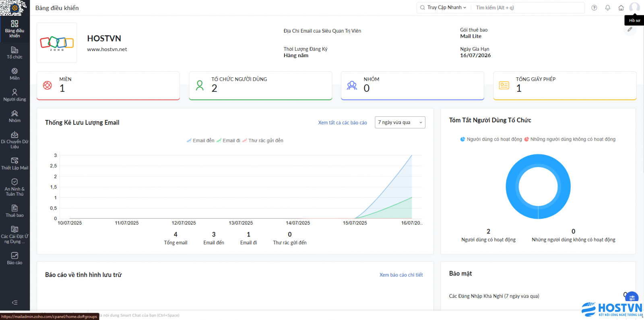Click the 15/07/2025 axis date label
Image resolution: width=644 pixels, height=320 pixels.
(355, 223)
